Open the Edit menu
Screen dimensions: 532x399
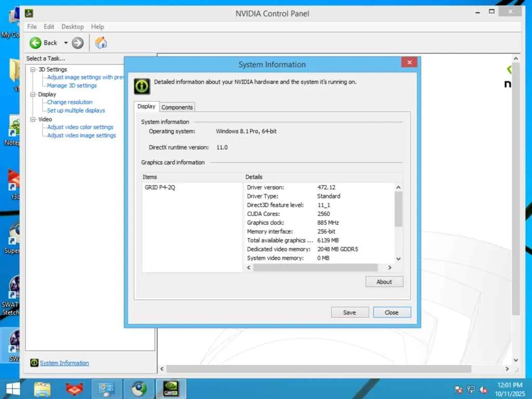coord(49,26)
